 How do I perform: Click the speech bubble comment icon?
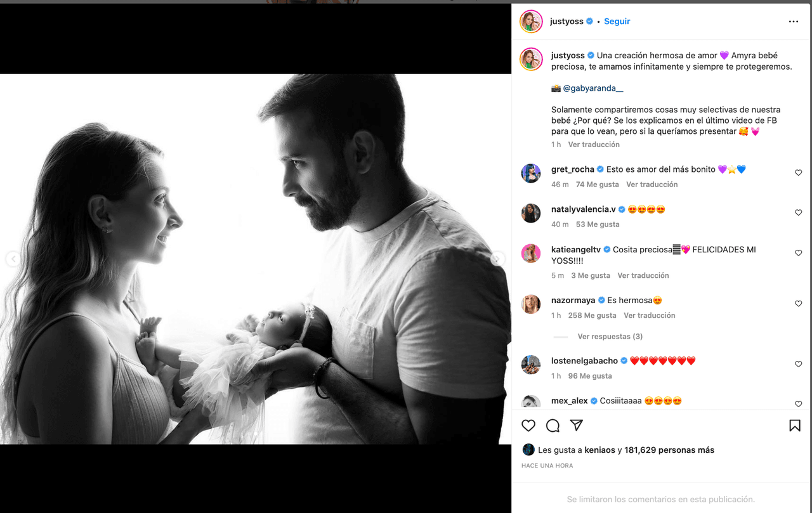click(x=553, y=425)
